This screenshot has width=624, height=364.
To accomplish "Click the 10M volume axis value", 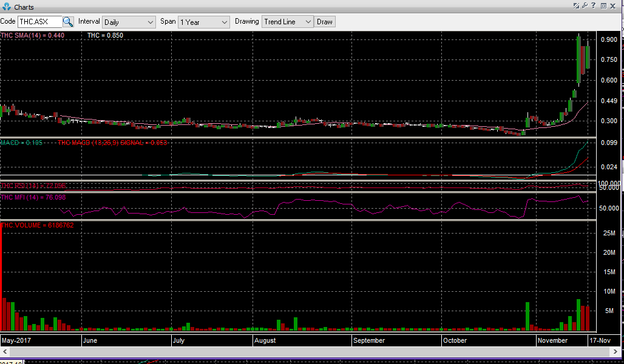I will click(609, 292).
